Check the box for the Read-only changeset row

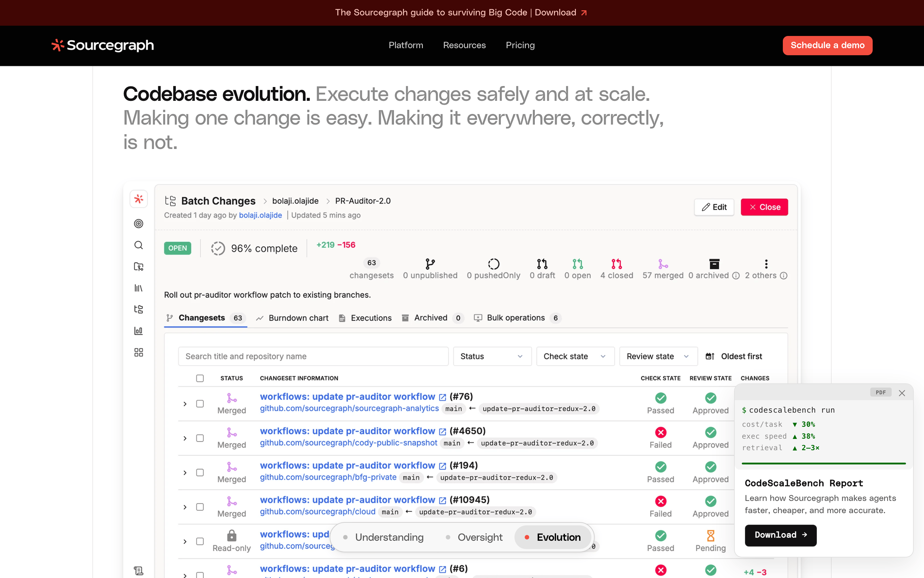click(200, 541)
